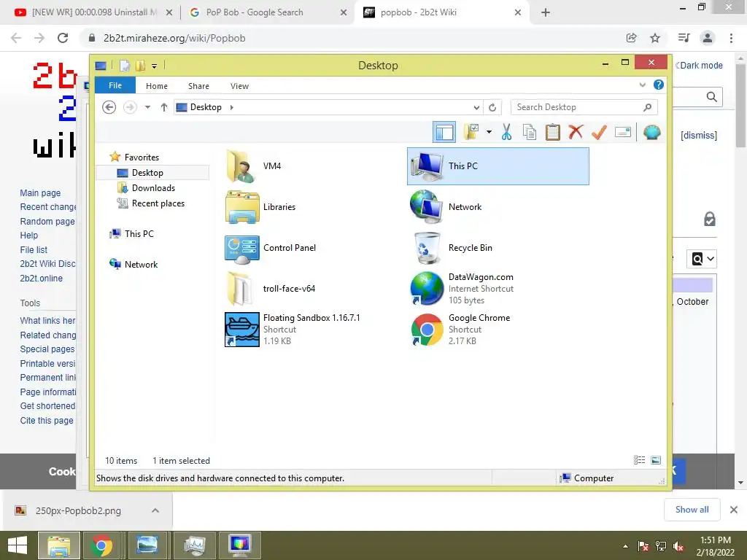
Task: Open quick access toolbar customize dropdown
Action: [155, 66]
